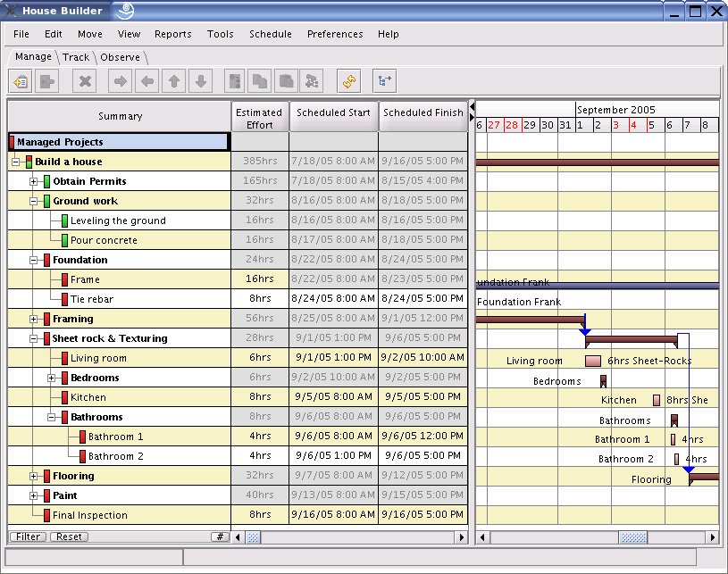
Task: Click the move down arrow icon
Action: click(201, 81)
